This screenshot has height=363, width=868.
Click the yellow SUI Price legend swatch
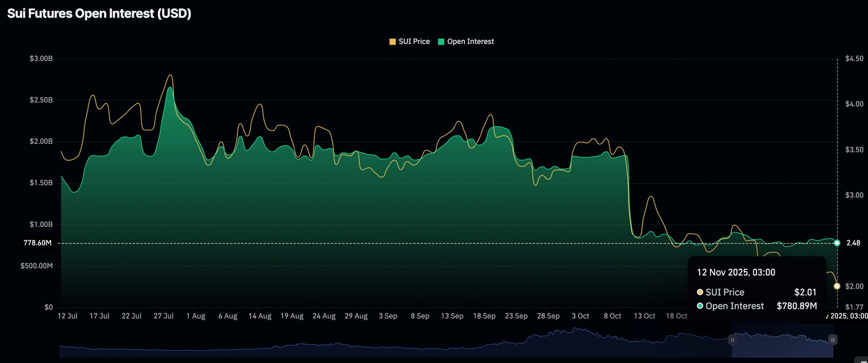pos(392,42)
